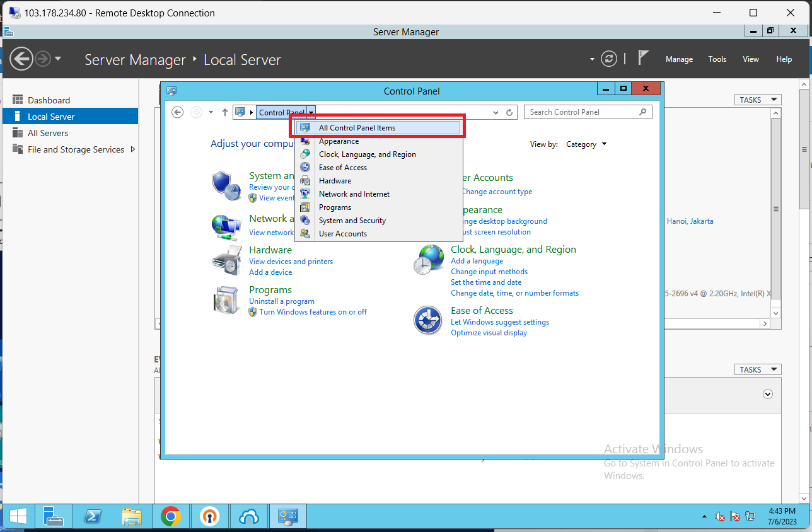Image resolution: width=812 pixels, height=532 pixels.
Task: Expand the Events section chevron
Action: point(767,394)
